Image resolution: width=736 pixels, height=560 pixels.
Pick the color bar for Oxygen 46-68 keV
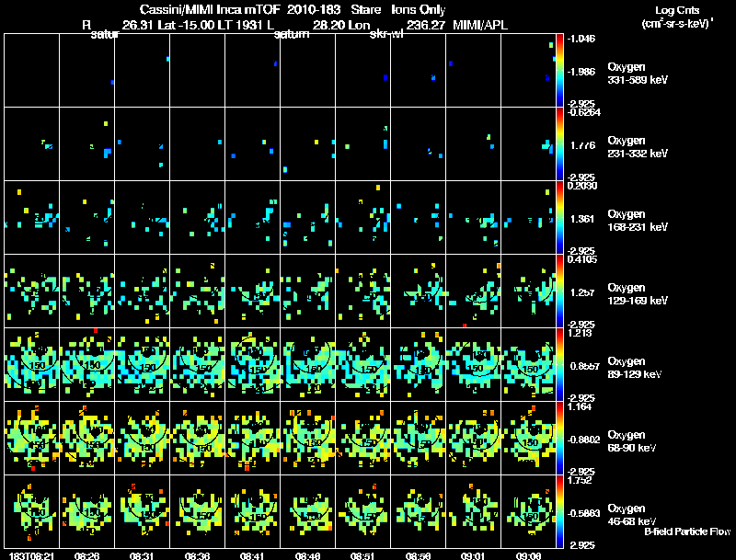(x=561, y=511)
